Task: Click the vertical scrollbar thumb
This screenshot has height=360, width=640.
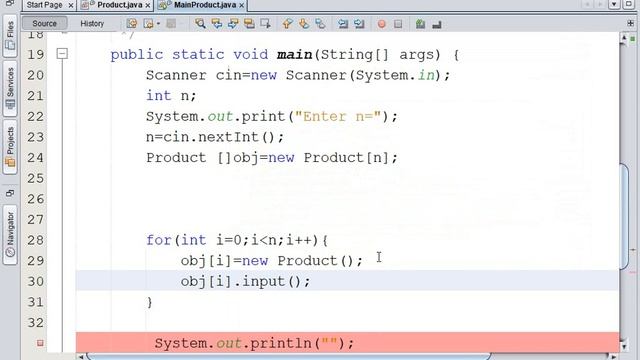Action: coord(624,216)
